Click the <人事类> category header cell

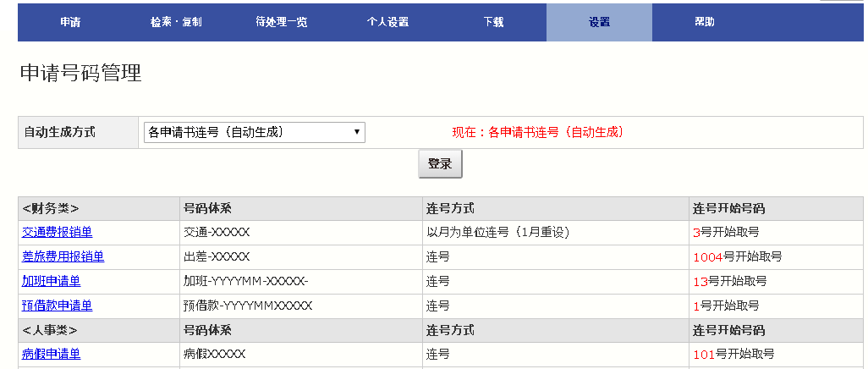point(51,331)
